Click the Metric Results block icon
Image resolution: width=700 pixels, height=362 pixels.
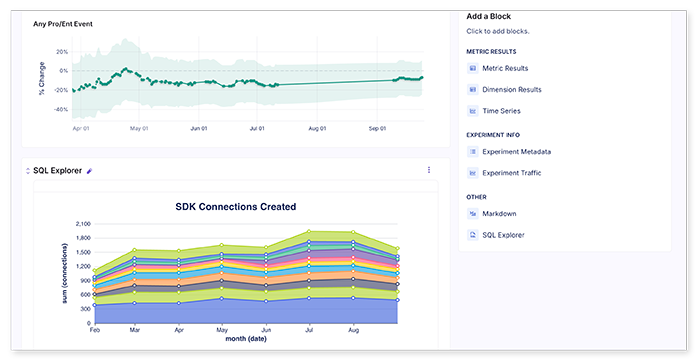click(473, 68)
